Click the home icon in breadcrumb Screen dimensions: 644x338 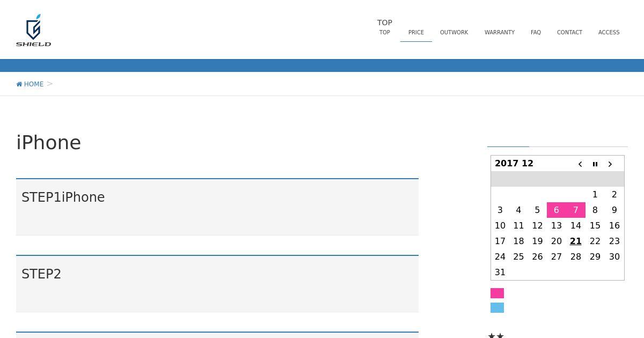pyautogui.click(x=19, y=84)
